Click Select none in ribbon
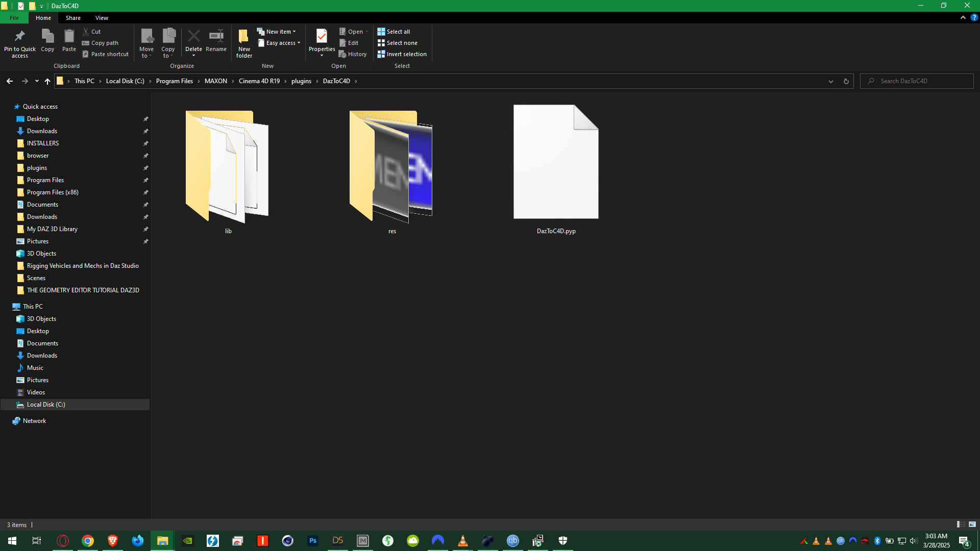 click(397, 43)
